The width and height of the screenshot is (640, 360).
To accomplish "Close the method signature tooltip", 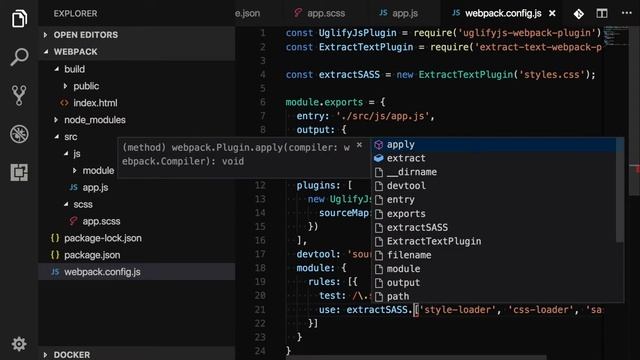I will click(359, 145).
